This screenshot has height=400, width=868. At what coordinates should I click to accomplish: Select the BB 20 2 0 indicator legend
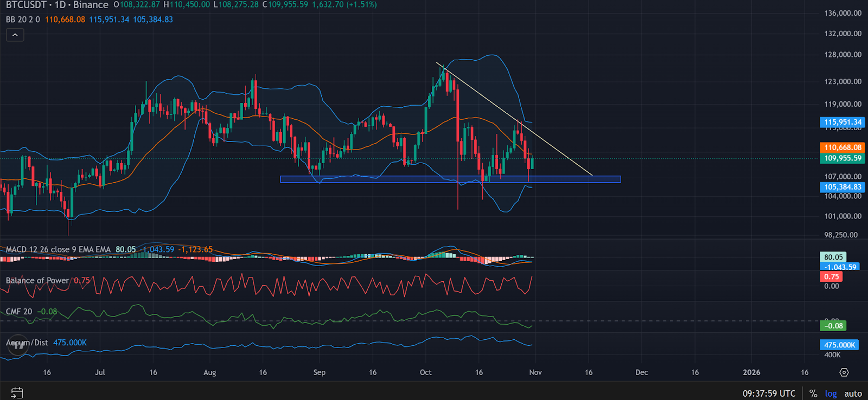tap(23, 20)
